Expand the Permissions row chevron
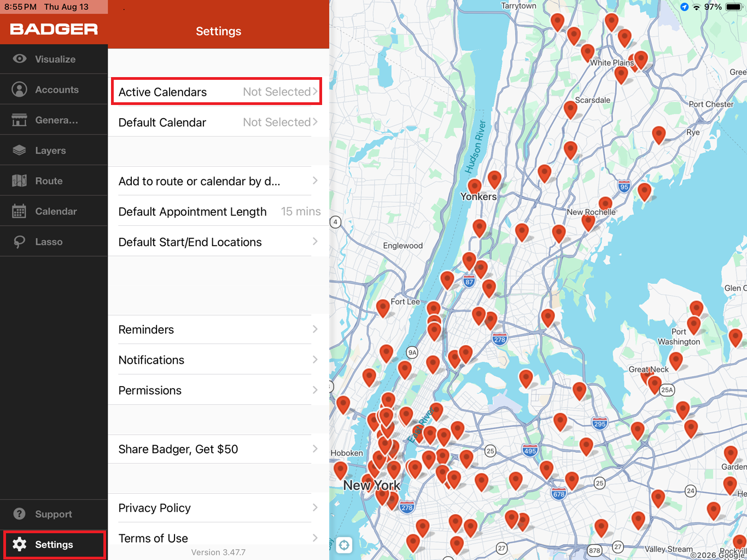Screen dimensions: 747x560 [x=315, y=390]
